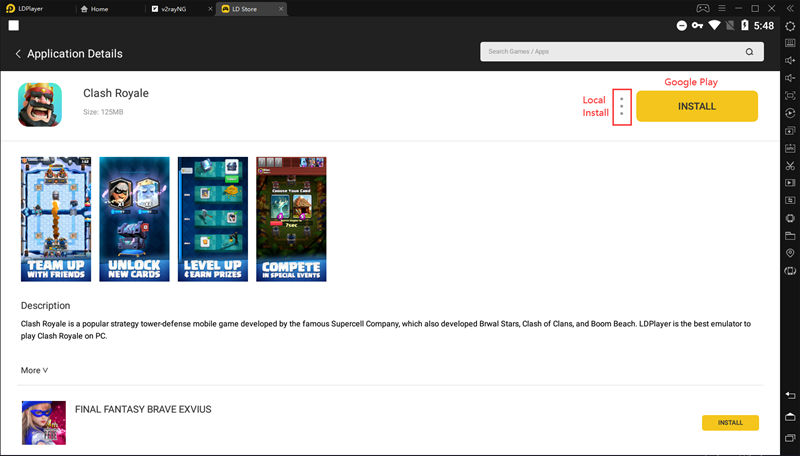Click the scissors screenshot icon
This screenshot has width=800, height=456.
click(x=790, y=165)
